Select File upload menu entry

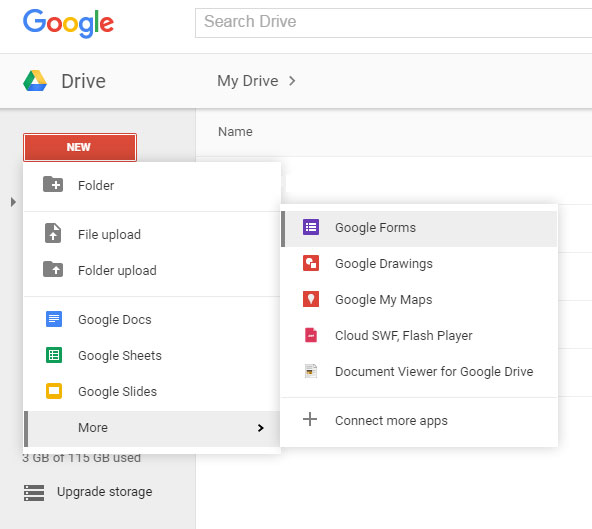click(x=152, y=234)
